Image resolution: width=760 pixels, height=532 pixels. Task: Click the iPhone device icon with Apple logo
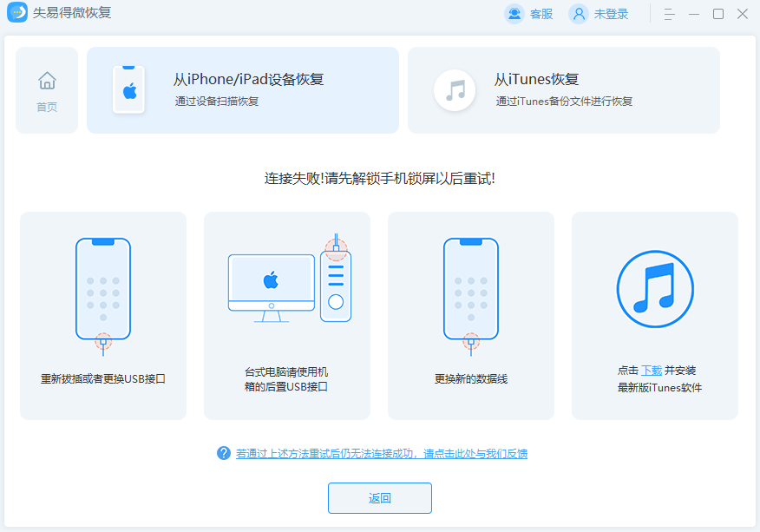tap(128, 90)
